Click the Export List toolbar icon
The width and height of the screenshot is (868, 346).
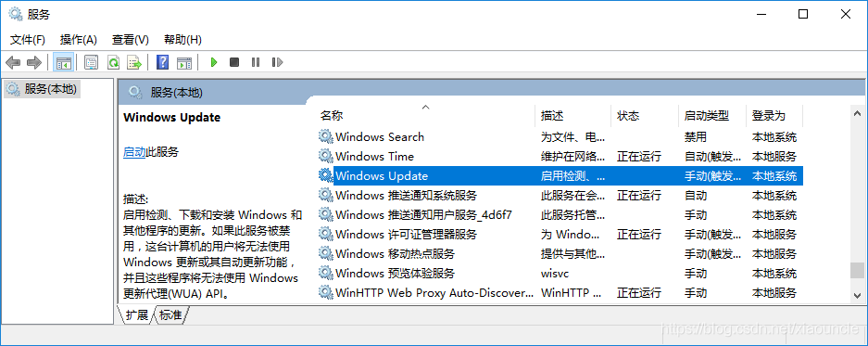134,63
